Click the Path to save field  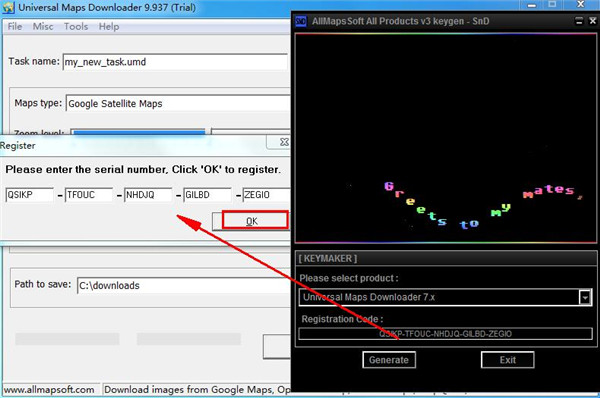(x=184, y=285)
